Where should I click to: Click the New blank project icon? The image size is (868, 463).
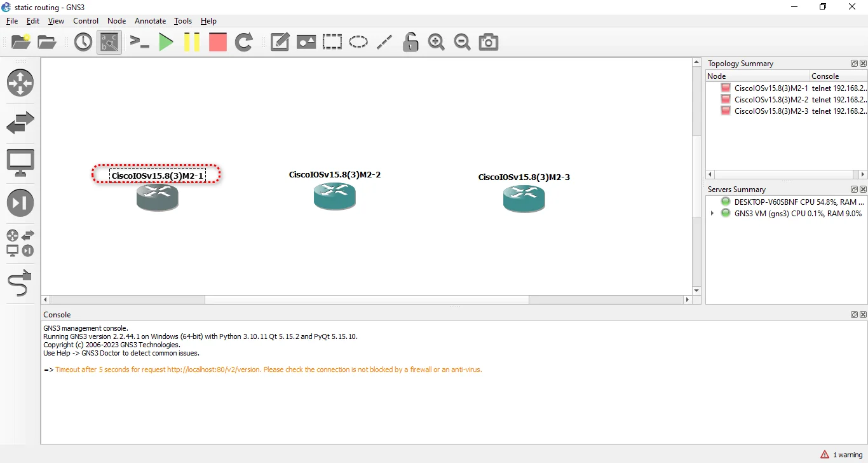[x=21, y=42]
